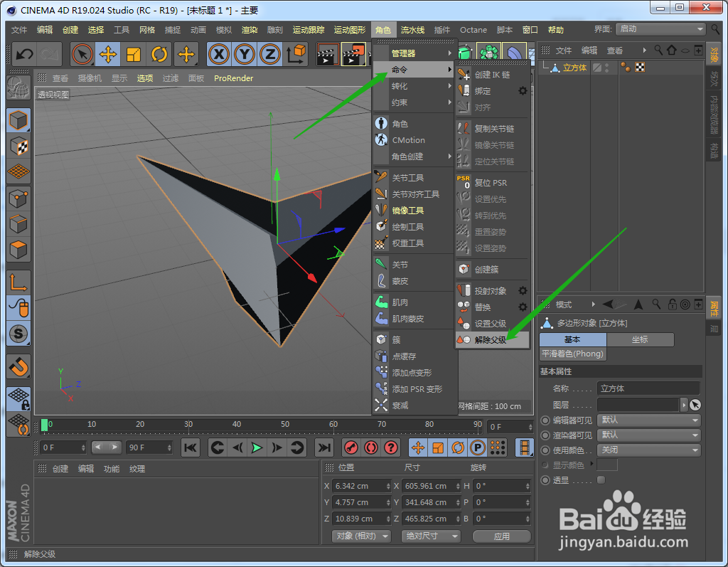The image size is (728, 567).
Task: Click 编辑器可见 animation radio dot
Action: point(545,420)
